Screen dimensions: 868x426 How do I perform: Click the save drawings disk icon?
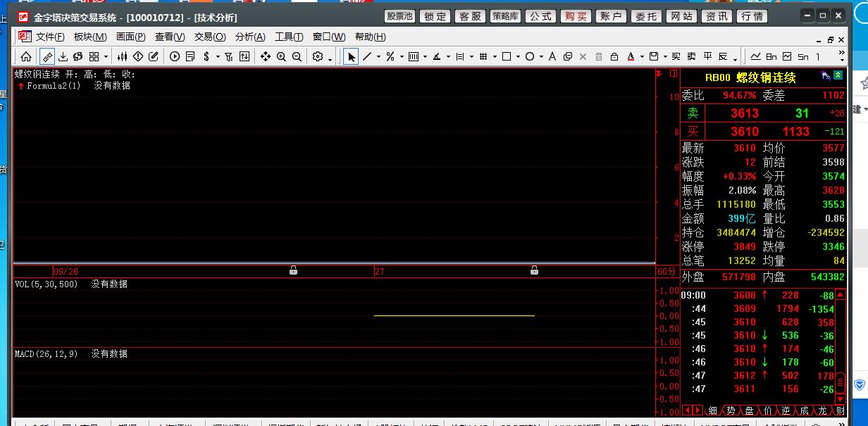click(654, 57)
